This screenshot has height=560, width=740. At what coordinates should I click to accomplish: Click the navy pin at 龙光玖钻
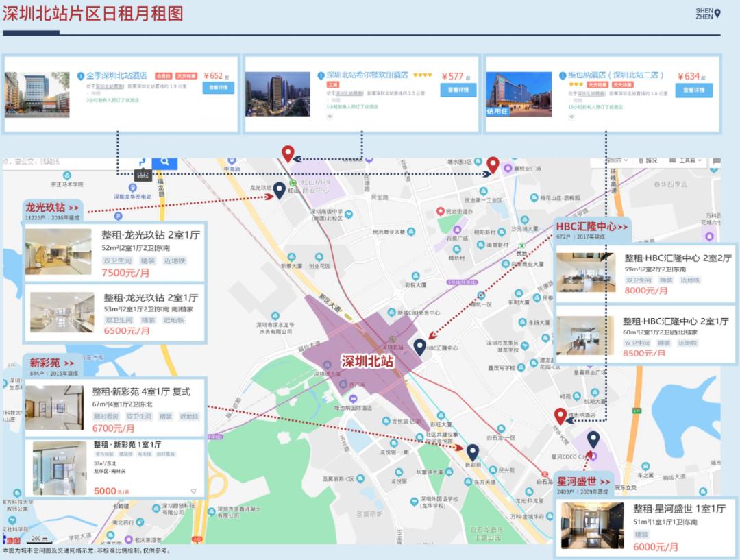click(279, 190)
